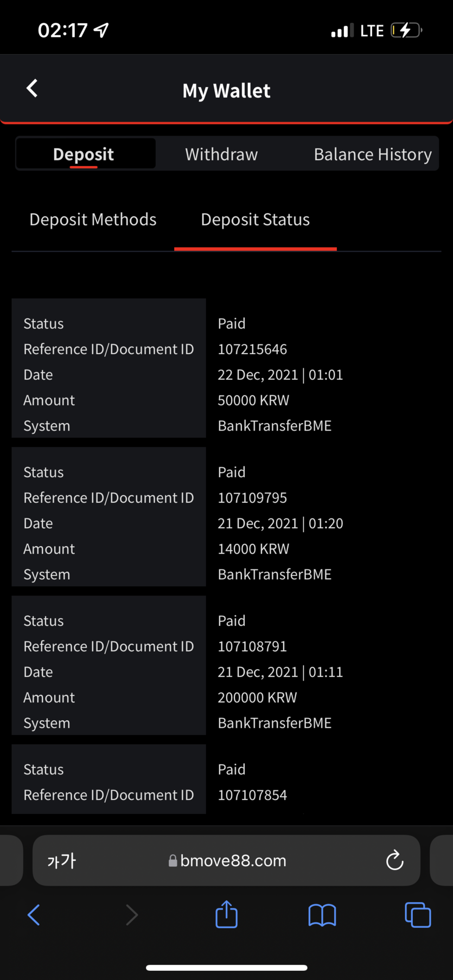
Task: Switch to the Withdraw tab
Action: pos(221,154)
